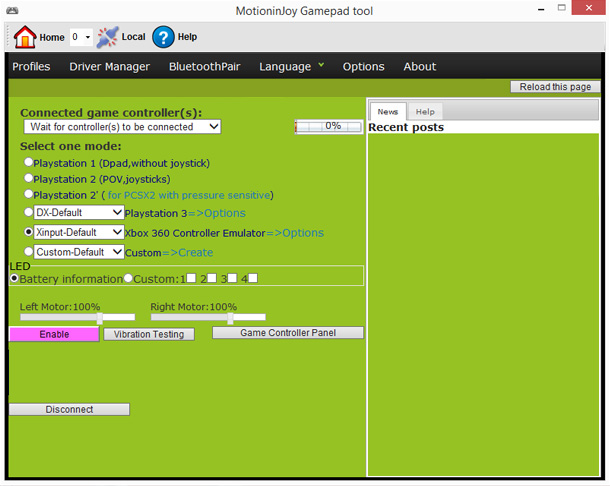Select Playstation 1 Dpad mode
The height and width of the screenshot is (486, 610).
(x=28, y=162)
